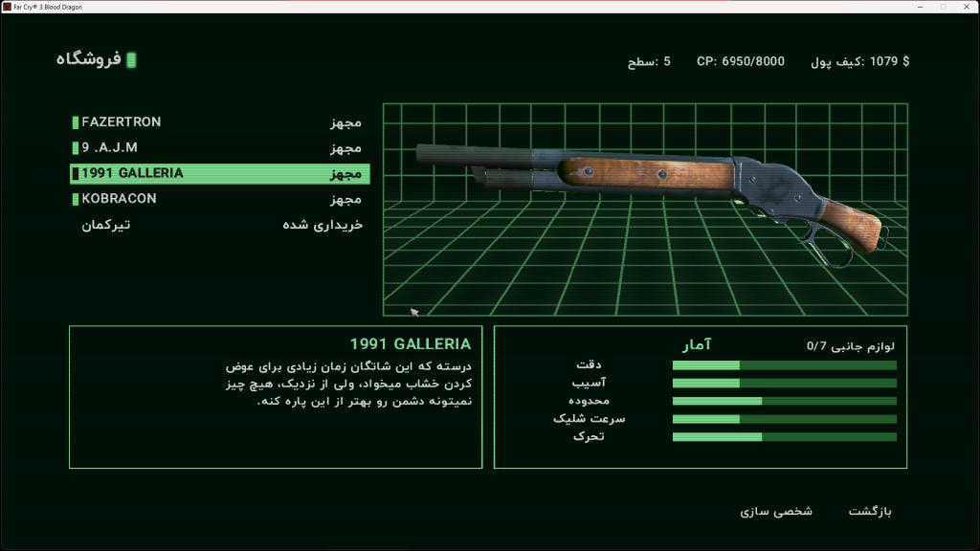The image size is (980, 551).
Task: Click the آمار (stats) heading
Action: coord(697,344)
